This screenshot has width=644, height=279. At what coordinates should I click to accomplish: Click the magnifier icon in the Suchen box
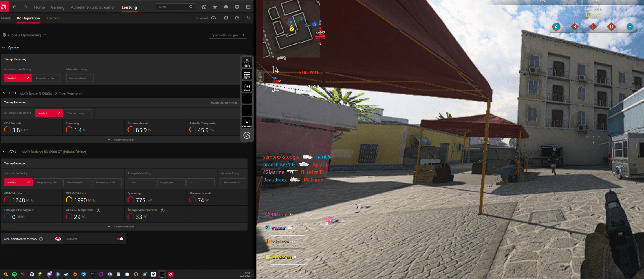click(191, 7)
